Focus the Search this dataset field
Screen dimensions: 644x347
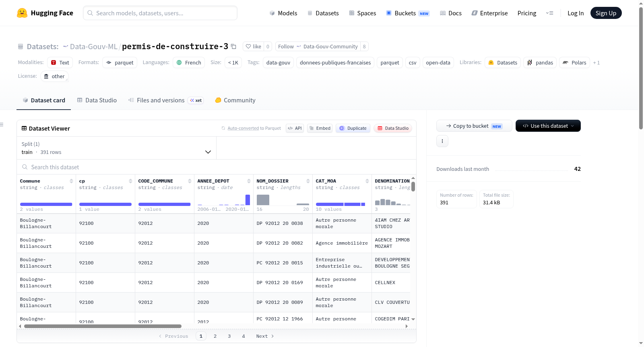(x=217, y=167)
